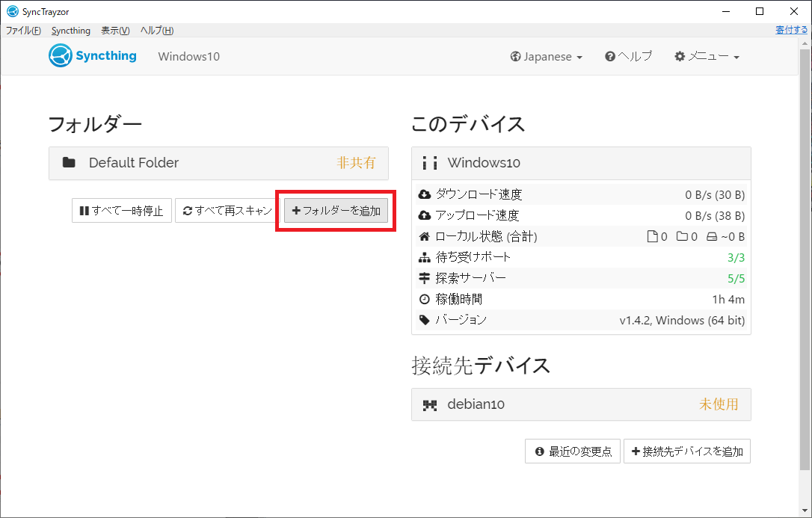Click the 接続先デバイス heading
Image resolution: width=812 pixels, height=518 pixels.
click(x=481, y=366)
